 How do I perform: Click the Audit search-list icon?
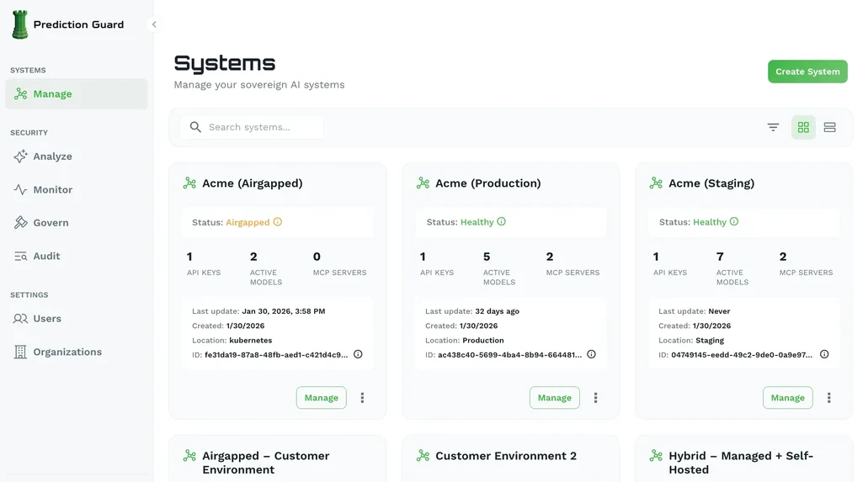tap(20, 257)
